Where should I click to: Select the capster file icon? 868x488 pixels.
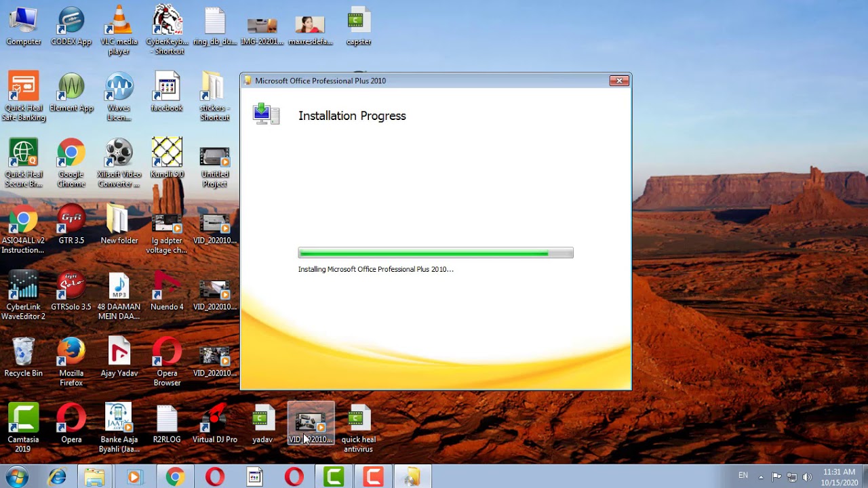pyautogui.click(x=358, y=26)
